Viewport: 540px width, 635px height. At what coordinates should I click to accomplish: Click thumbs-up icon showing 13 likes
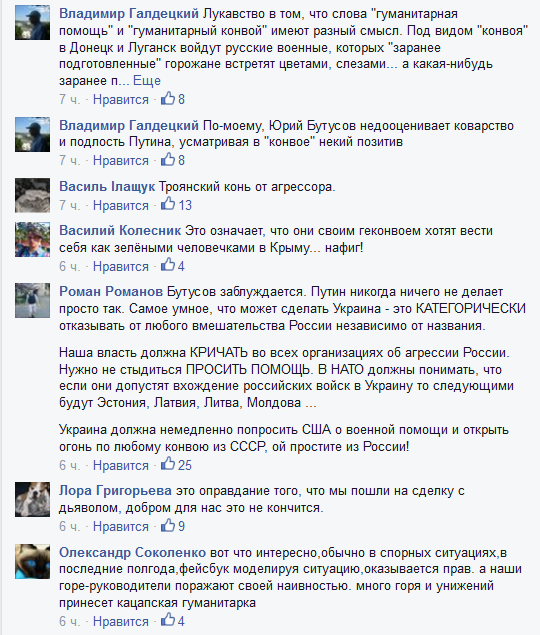coord(168,204)
